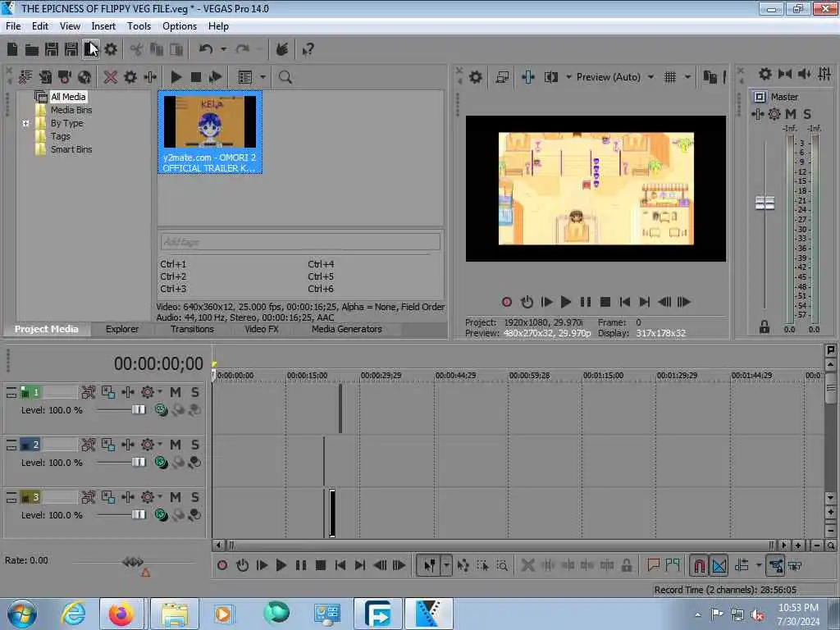Open Video Preview project properties gear
Viewport: 840px width, 630px height.
coord(475,77)
